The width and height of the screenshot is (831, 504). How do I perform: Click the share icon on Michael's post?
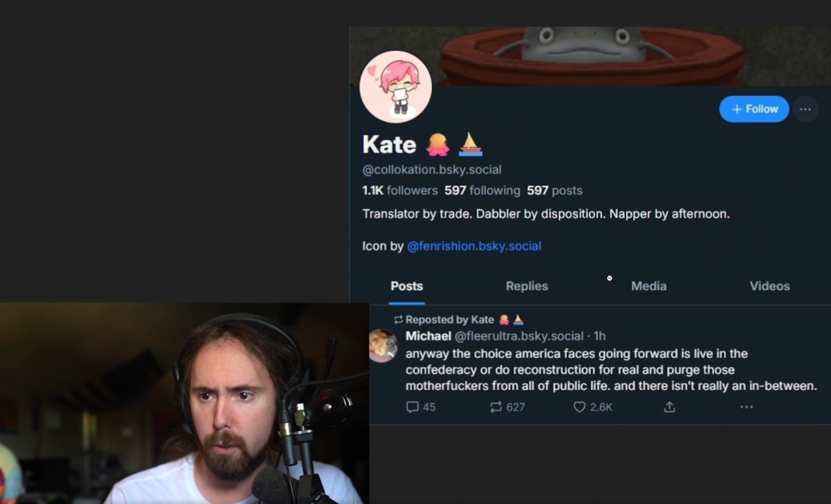[x=669, y=407]
